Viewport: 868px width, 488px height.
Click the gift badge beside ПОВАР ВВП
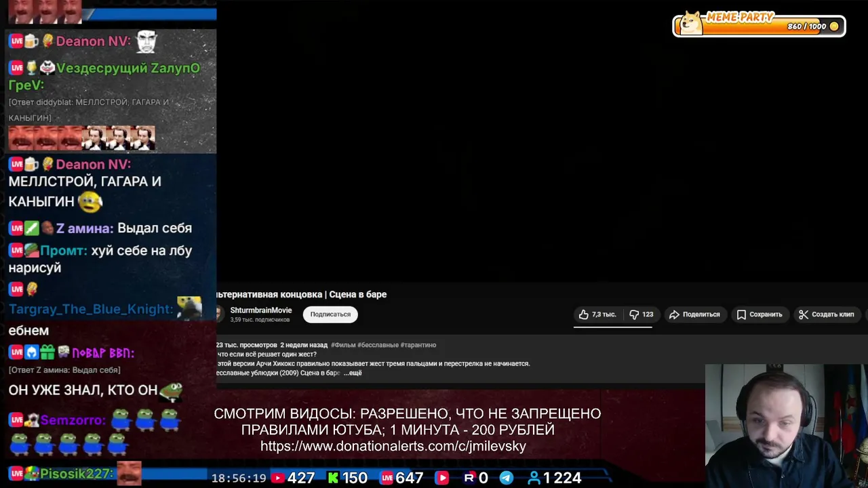pos(47,352)
